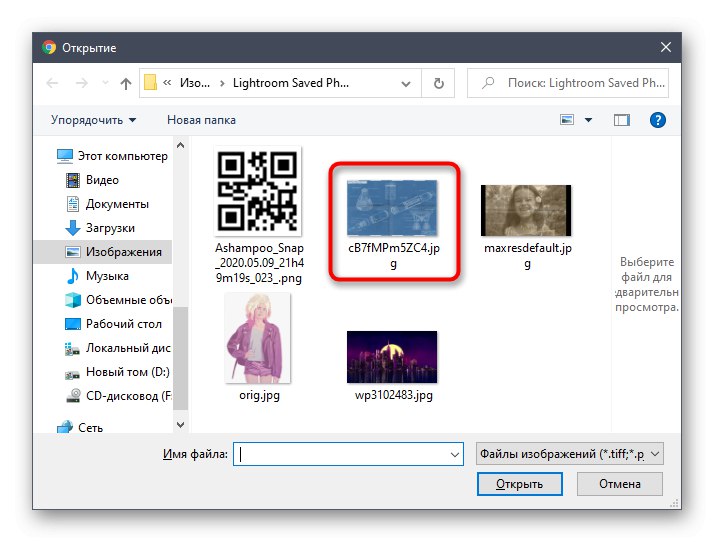Click the magnifier search icon
This screenshot has width=714, height=542.
point(488,83)
